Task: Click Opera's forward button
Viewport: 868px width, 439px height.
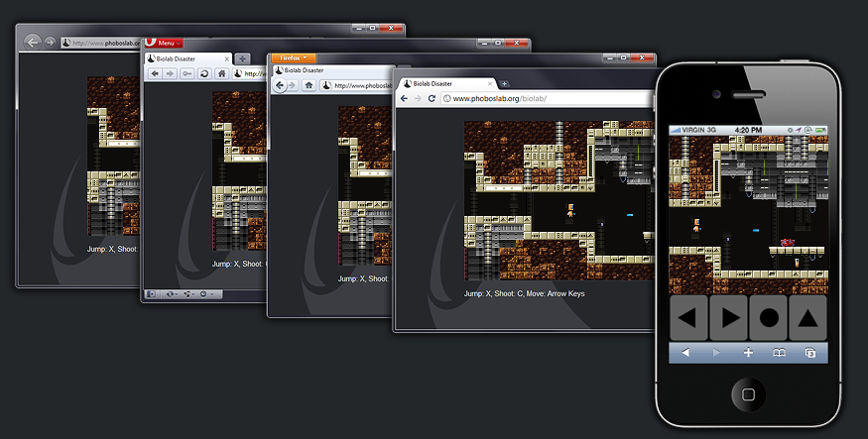Action: (x=171, y=73)
